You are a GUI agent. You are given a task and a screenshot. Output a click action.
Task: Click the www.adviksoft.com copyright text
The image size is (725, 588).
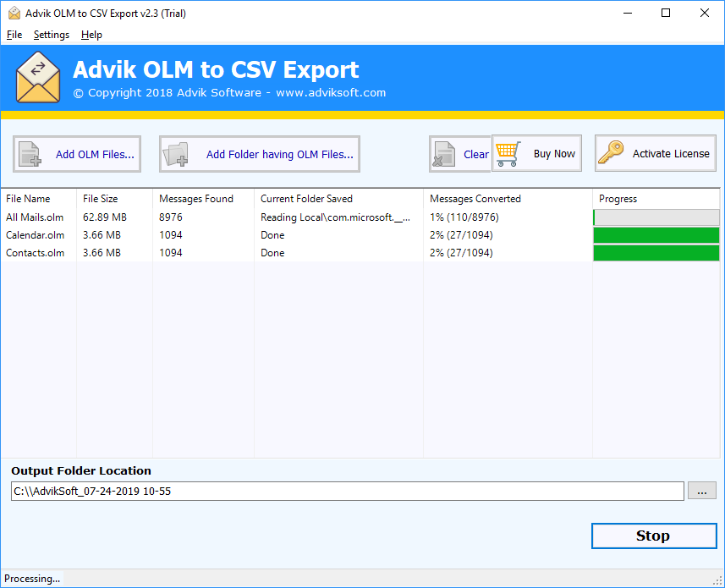point(331,92)
